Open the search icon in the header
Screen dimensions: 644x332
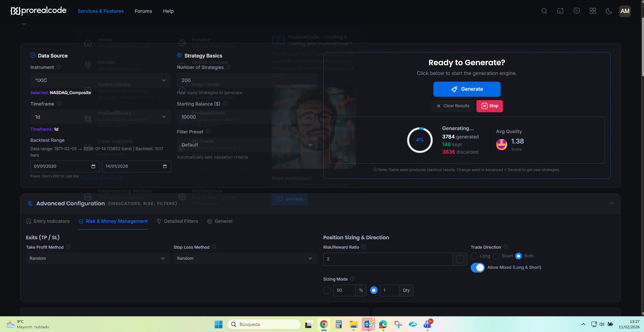(544, 11)
